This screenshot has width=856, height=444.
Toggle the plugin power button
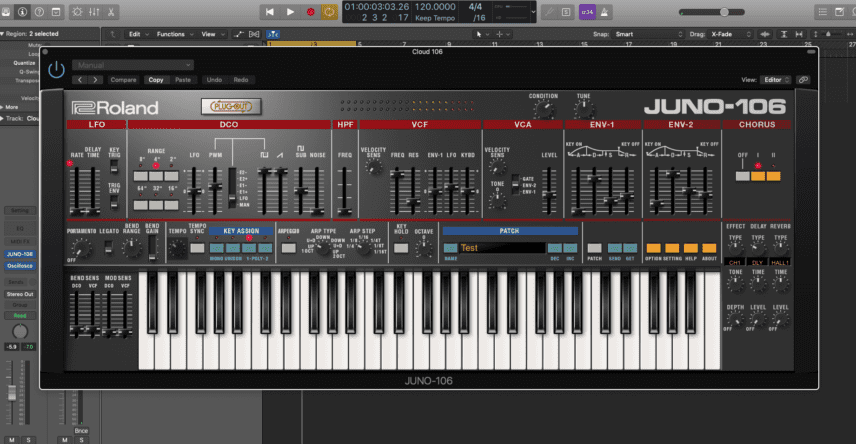56,70
